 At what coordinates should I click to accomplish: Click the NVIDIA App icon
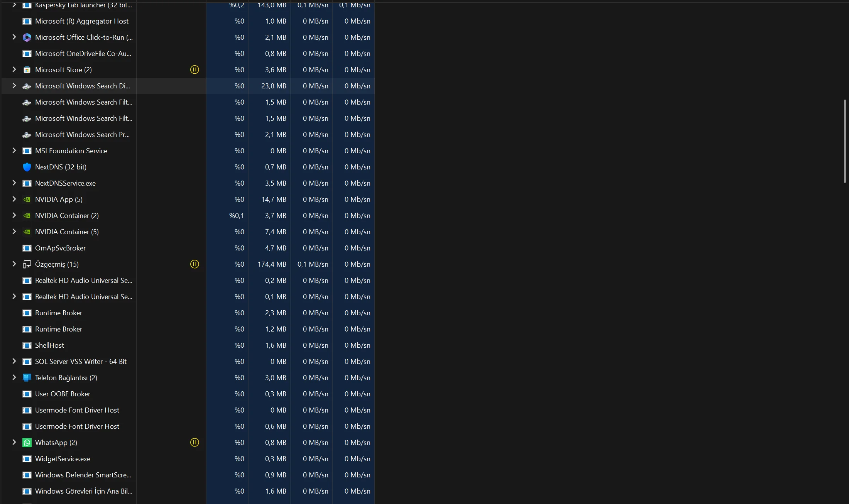[x=27, y=200]
